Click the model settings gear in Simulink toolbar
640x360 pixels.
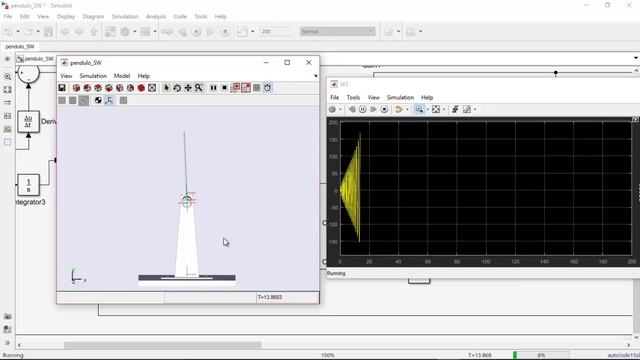[125, 31]
